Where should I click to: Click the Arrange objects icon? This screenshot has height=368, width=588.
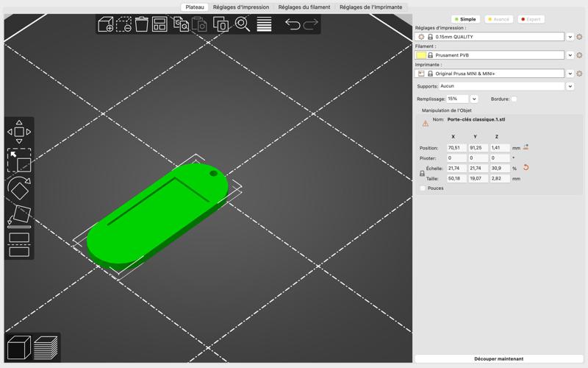[x=159, y=24]
